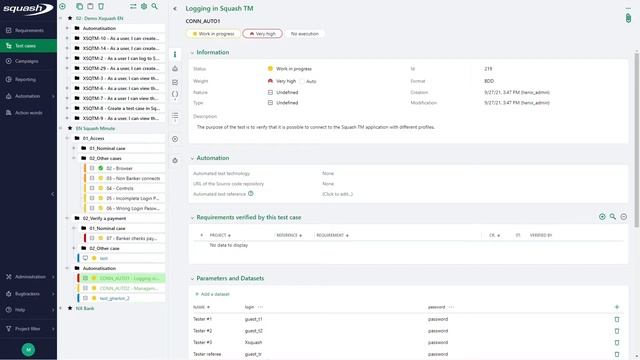Click the Add a dataset link
Image resolution: width=640 pixels, height=360 pixels.
click(x=212, y=294)
